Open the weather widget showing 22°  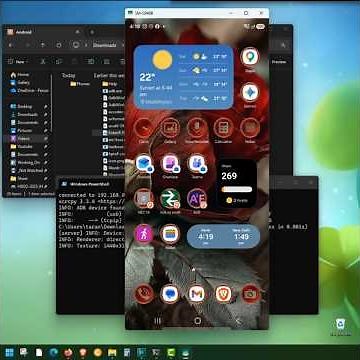pos(184,77)
